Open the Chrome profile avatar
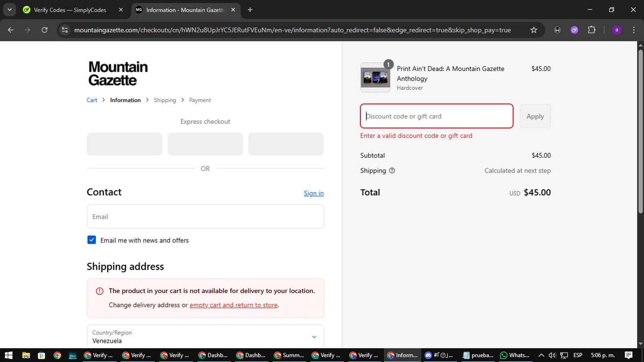Image resolution: width=644 pixels, height=362 pixels. tap(617, 30)
